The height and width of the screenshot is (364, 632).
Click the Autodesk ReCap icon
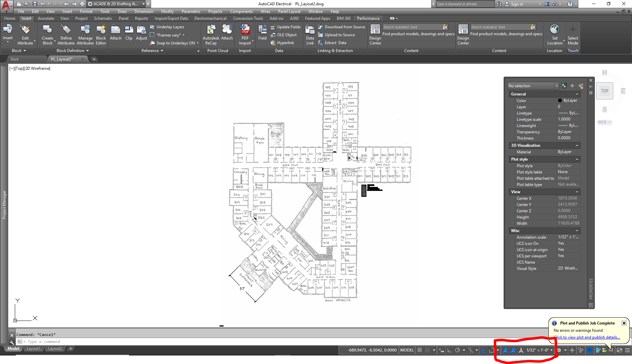(x=211, y=30)
